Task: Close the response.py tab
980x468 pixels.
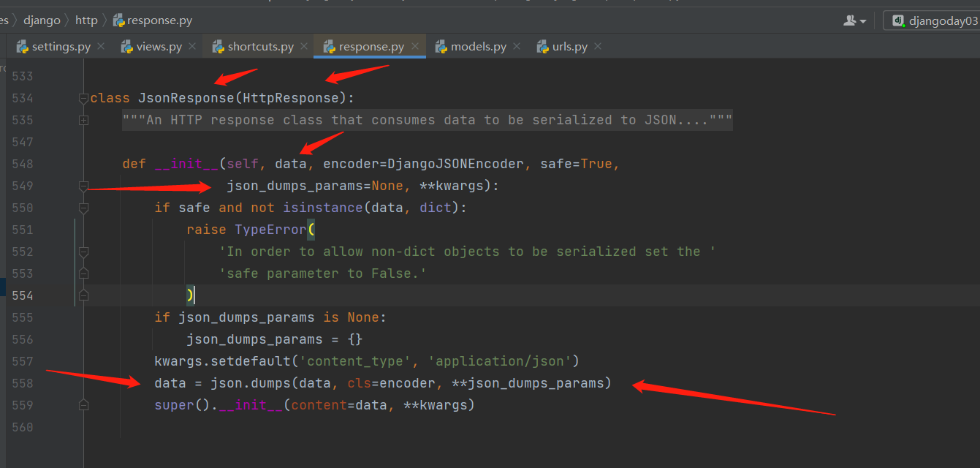Action: 415,46
